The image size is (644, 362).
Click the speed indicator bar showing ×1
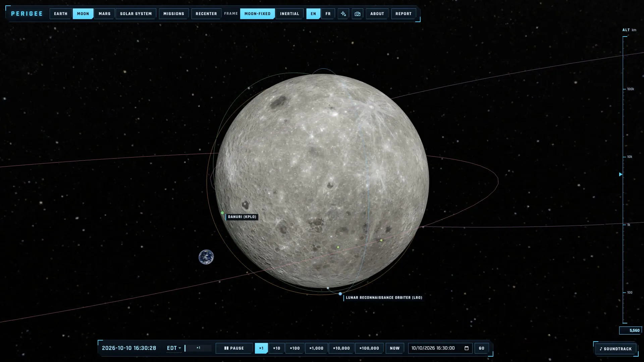pos(198,348)
